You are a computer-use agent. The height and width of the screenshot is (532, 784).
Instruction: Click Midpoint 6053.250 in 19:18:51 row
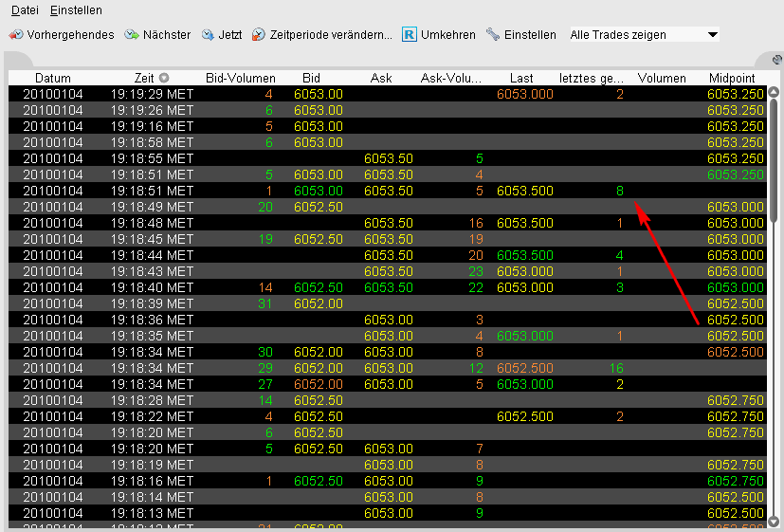click(736, 174)
